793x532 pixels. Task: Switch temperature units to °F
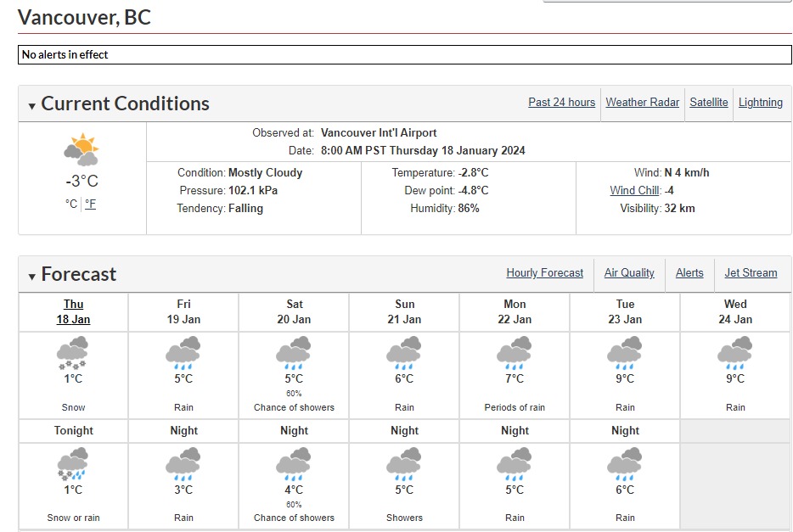click(90, 204)
